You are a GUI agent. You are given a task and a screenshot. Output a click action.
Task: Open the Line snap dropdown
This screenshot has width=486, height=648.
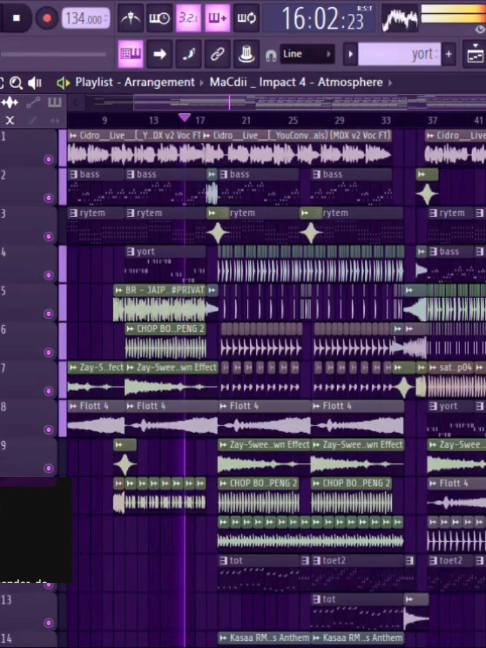[x=307, y=54]
